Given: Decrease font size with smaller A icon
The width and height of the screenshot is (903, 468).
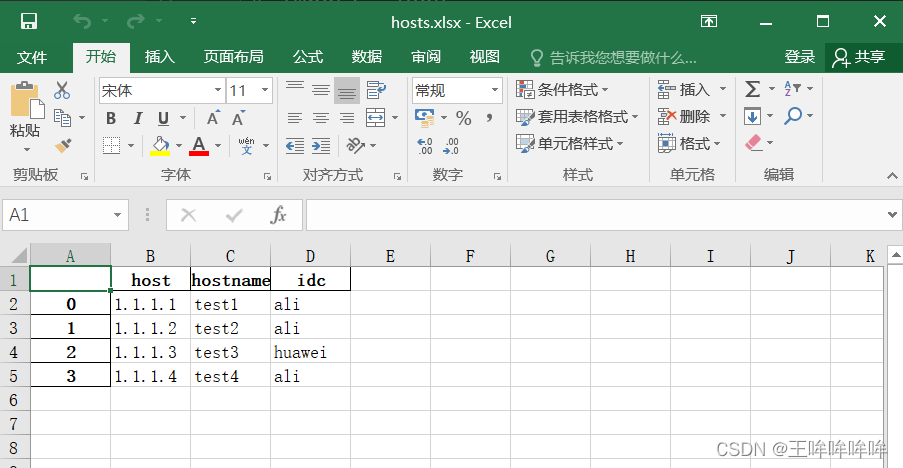Looking at the screenshot, I should coord(238,118).
